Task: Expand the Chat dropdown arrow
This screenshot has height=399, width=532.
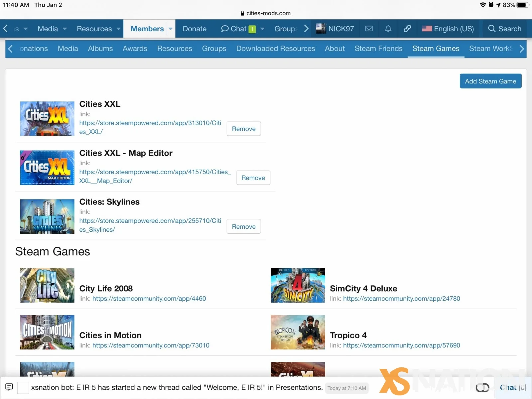Action: pos(262,29)
